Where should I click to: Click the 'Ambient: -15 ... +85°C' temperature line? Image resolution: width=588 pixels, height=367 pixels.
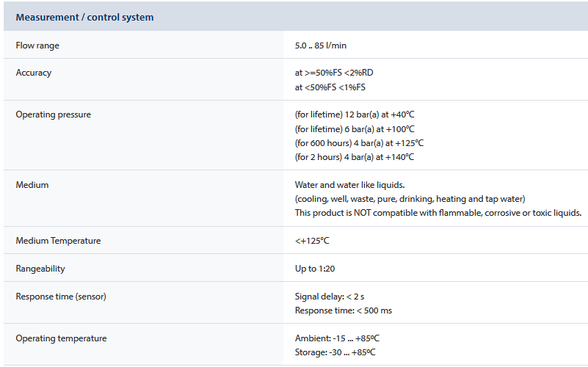tap(337, 338)
